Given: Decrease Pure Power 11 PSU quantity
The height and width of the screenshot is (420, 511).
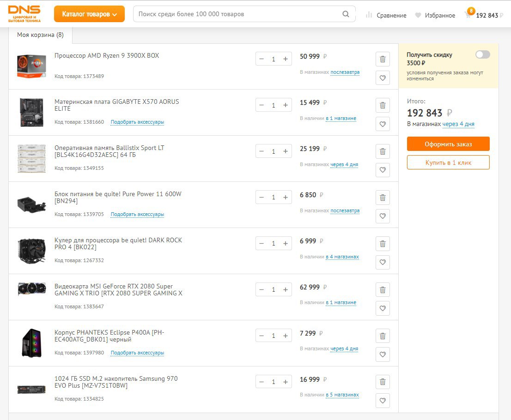Looking at the screenshot, I should point(262,197).
